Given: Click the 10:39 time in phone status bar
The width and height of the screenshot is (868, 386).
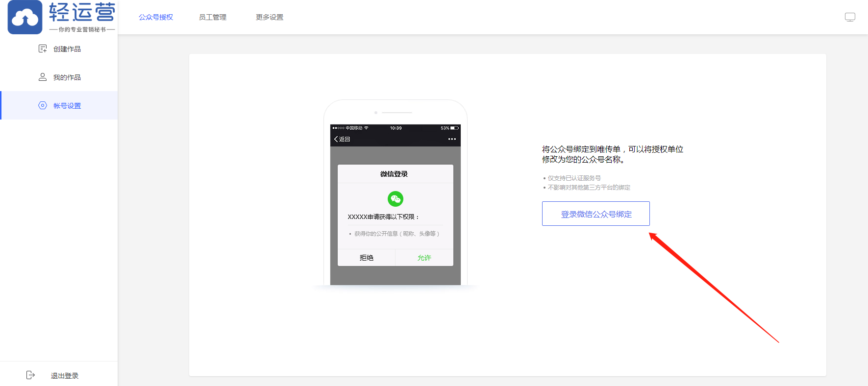Looking at the screenshot, I should [396, 128].
